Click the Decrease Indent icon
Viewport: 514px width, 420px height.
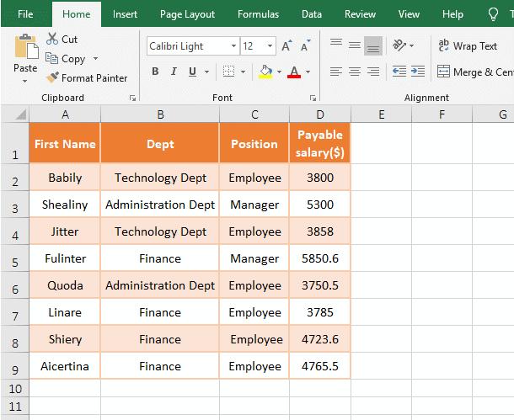(x=399, y=72)
